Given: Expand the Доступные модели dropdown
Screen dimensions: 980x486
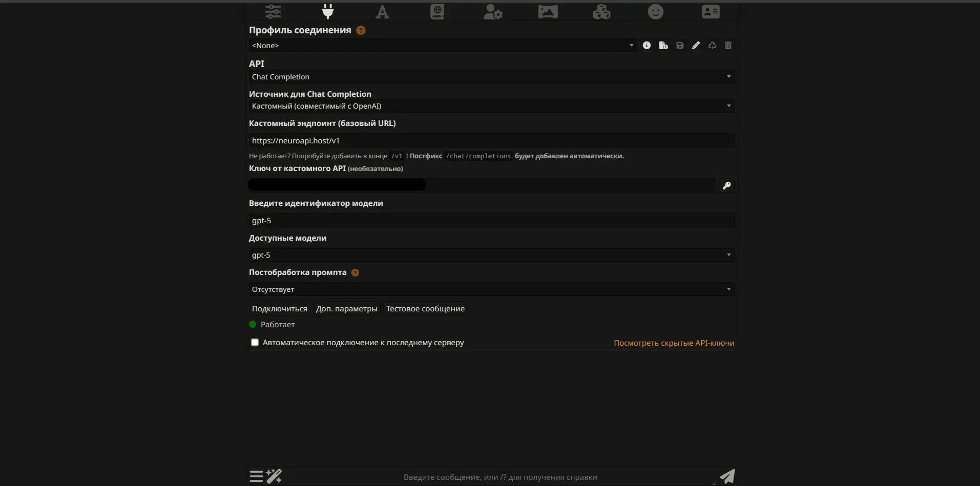Looking at the screenshot, I should [491, 255].
